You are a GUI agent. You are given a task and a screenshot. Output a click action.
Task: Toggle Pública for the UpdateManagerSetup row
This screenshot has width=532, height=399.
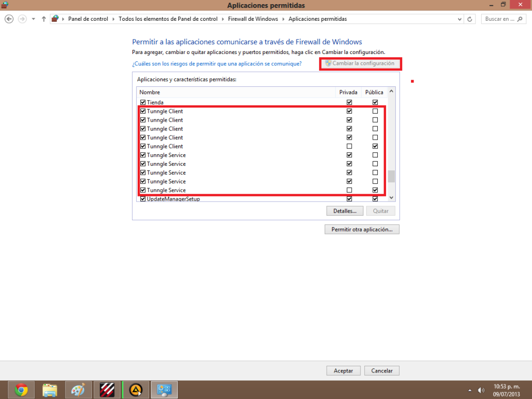(x=375, y=199)
